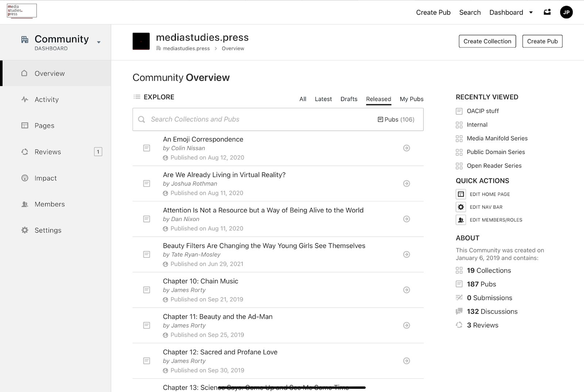Click the pub icon next to OACIP stuff
Screen dimensions: 584x392
(459, 111)
